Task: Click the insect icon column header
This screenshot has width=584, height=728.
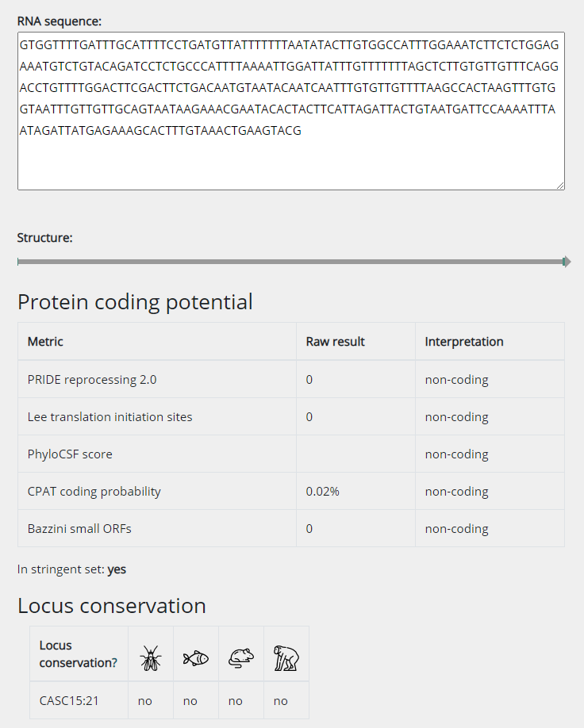Action: (x=150, y=653)
